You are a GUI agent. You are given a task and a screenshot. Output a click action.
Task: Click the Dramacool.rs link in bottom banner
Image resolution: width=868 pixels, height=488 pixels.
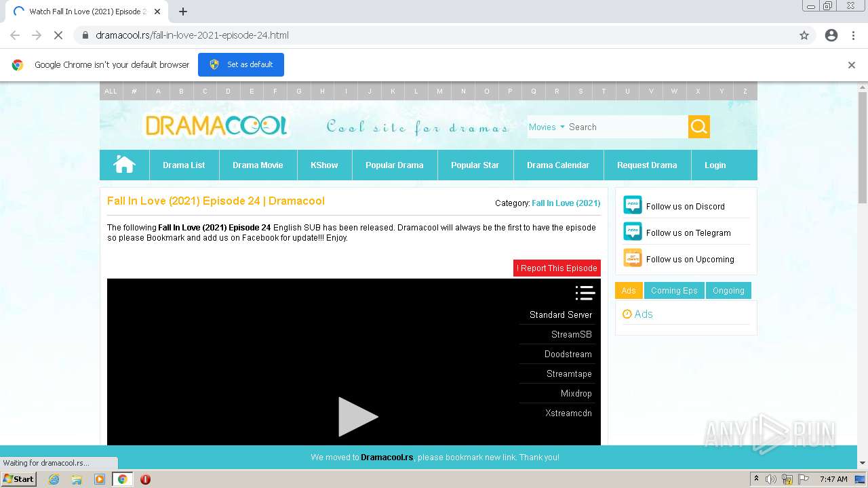pyautogui.click(x=387, y=457)
